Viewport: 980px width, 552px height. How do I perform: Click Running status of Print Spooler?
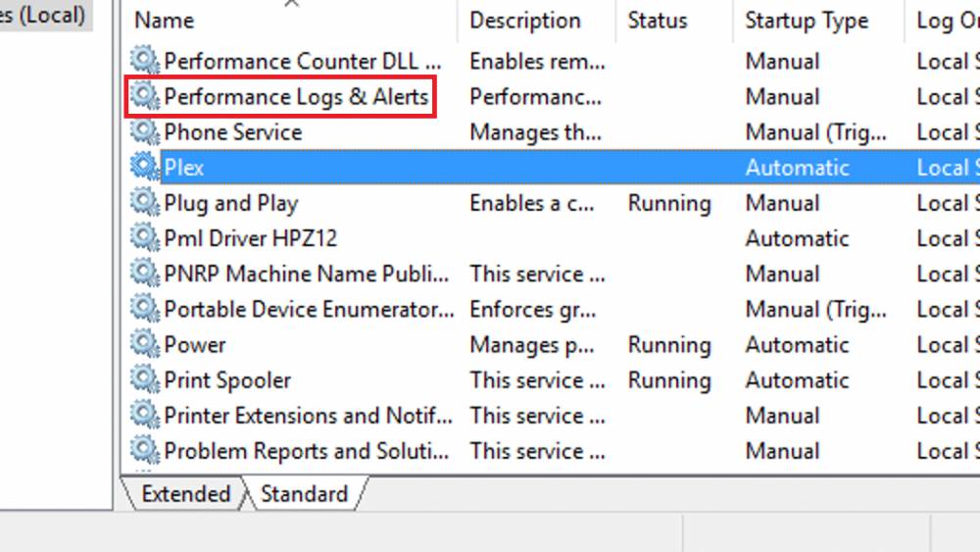point(669,380)
